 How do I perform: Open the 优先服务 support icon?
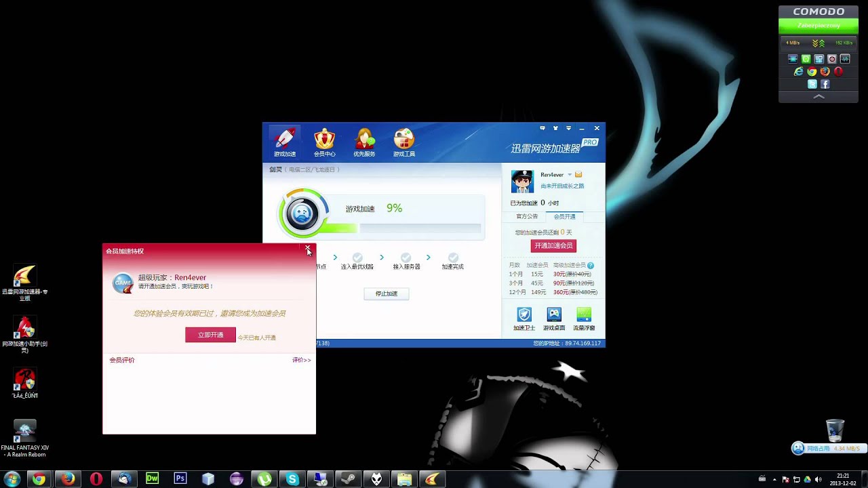click(x=364, y=142)
